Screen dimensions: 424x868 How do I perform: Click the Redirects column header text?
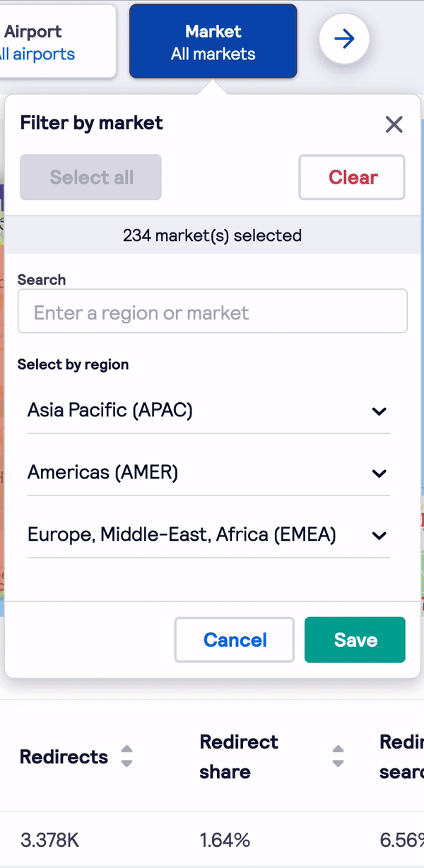tap(64, 757)
